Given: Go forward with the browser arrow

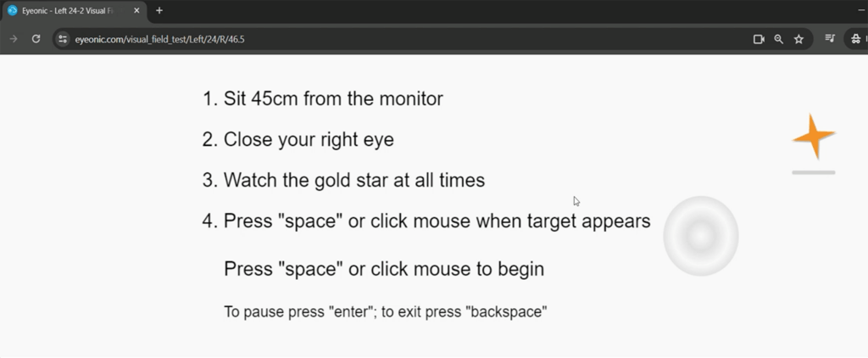Looking at the screenshot, I should tap(14, 39).
